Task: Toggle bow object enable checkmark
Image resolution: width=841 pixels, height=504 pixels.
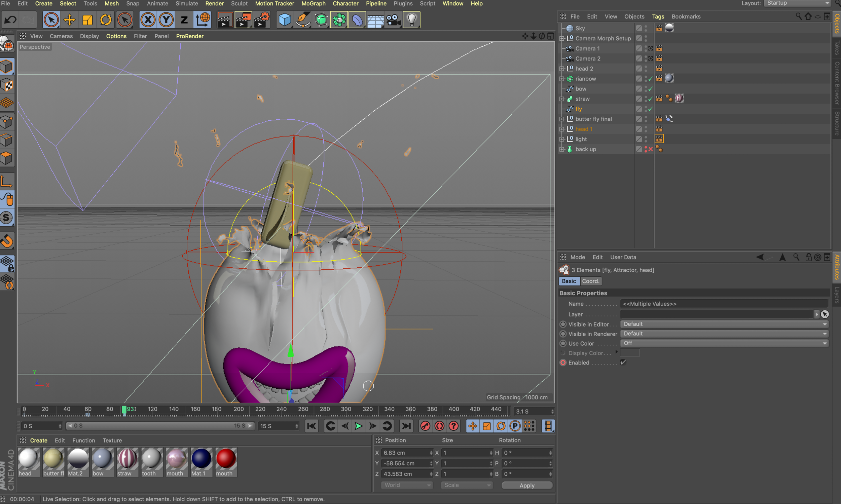Action: point(650,89)
